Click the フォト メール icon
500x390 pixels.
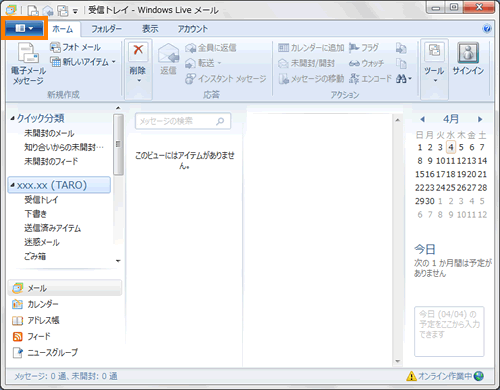coord(55,47)
